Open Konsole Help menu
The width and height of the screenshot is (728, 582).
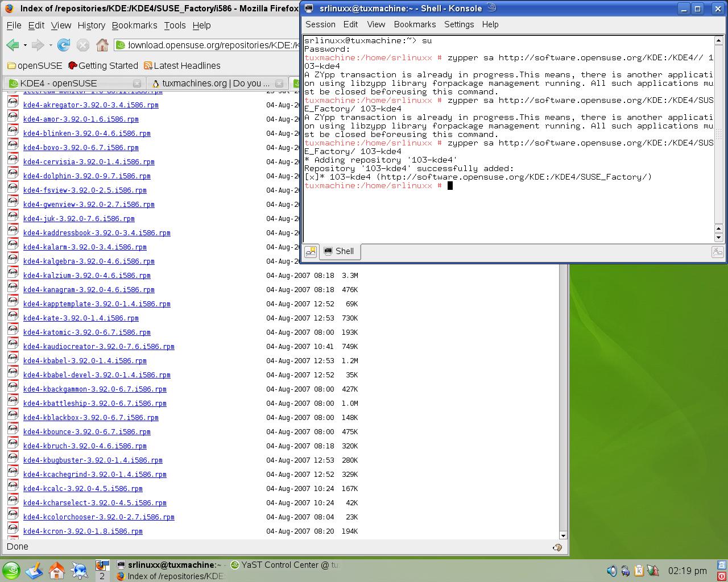(x=490, y=24)
